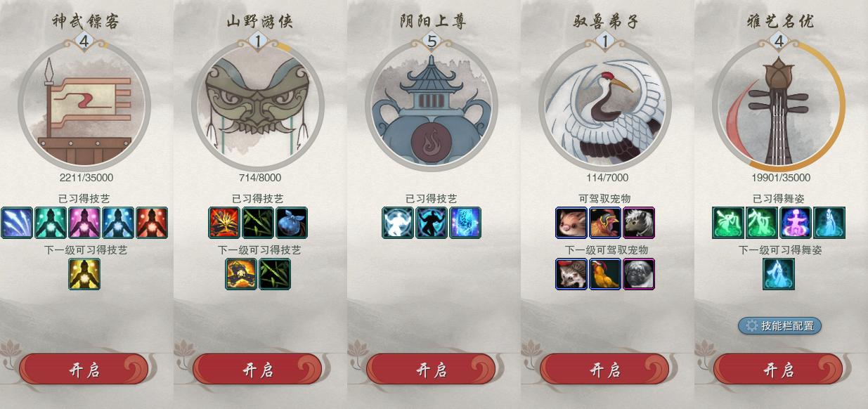The image size is (868, 409).
Task: Activate 开启 button under 雅艺名优
Action: (778, 370)
